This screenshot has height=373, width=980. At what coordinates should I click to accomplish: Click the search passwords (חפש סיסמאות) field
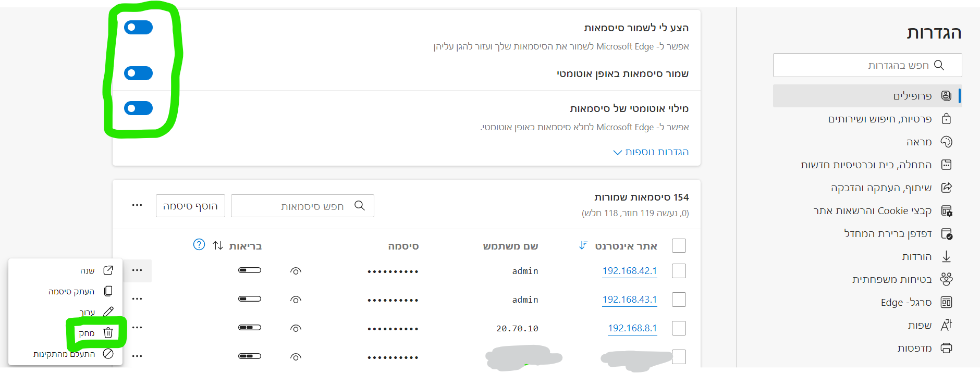(302, 206)
